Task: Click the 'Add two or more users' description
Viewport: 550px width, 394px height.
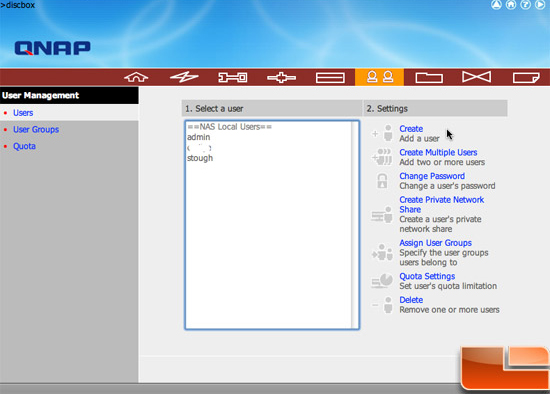Action: (x=442, y=162)
